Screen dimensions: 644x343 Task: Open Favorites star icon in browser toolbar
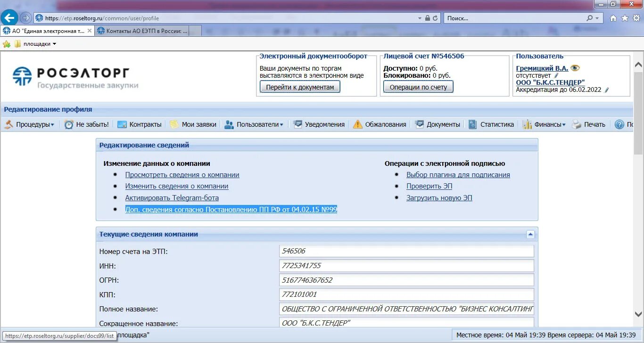[x=625, y=18]
